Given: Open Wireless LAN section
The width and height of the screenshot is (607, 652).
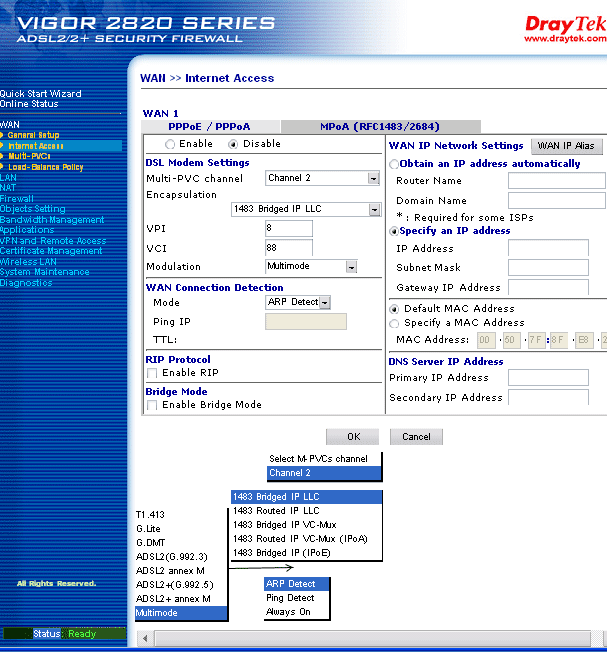Looking at the screenshot, I should click(x=28, y=262).
